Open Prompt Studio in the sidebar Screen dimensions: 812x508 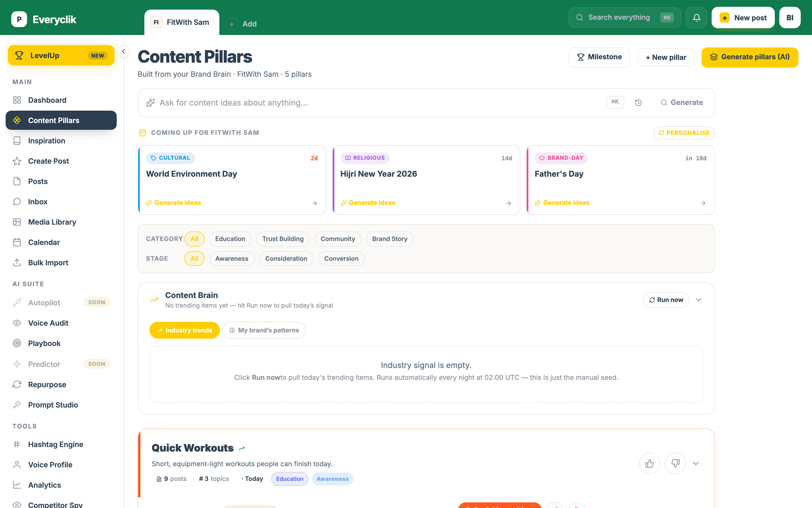click(61, 405)
